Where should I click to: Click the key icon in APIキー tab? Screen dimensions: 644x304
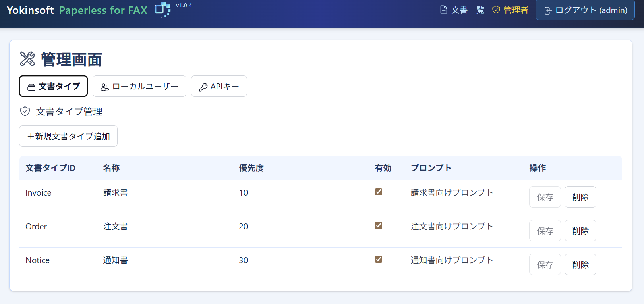click(x=203, y=87)
